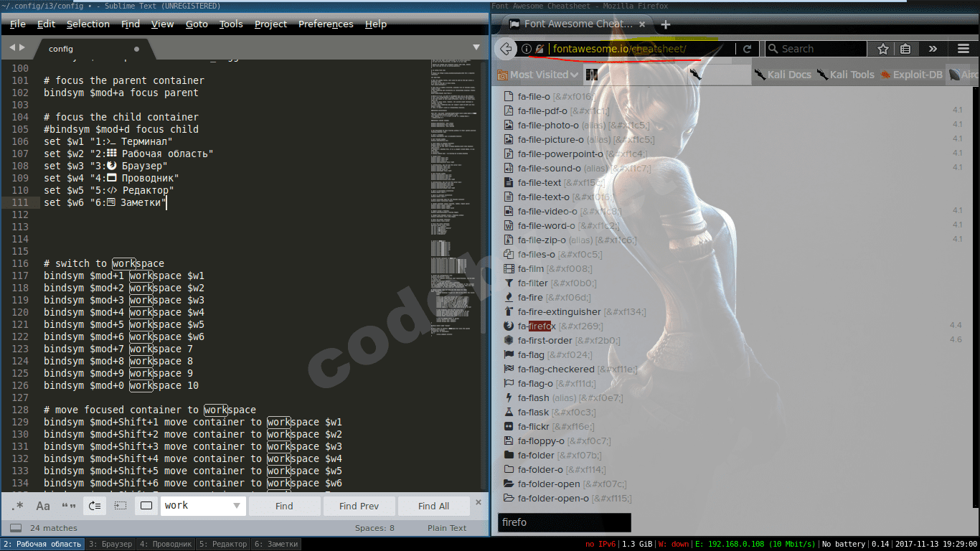Toggle highlight matches button in find bar
Viewport: 980px width, 551px height.
coord(146,506)
